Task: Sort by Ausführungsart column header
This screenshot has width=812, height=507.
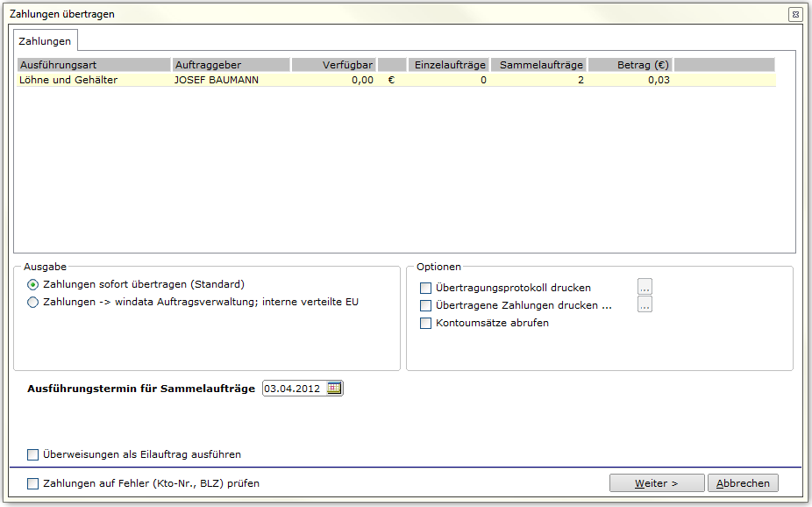Action: pyautogui.click(x=94, y=65)
